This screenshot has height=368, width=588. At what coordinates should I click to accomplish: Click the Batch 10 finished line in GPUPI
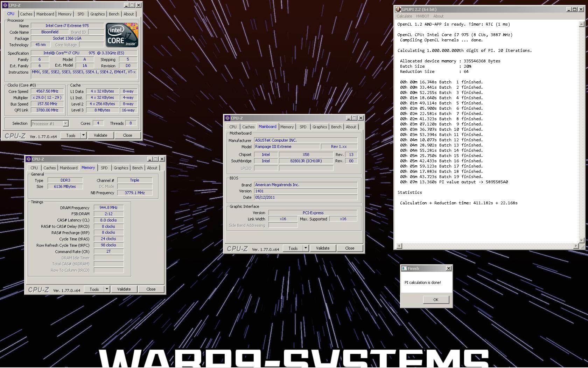tap(441, 129)
